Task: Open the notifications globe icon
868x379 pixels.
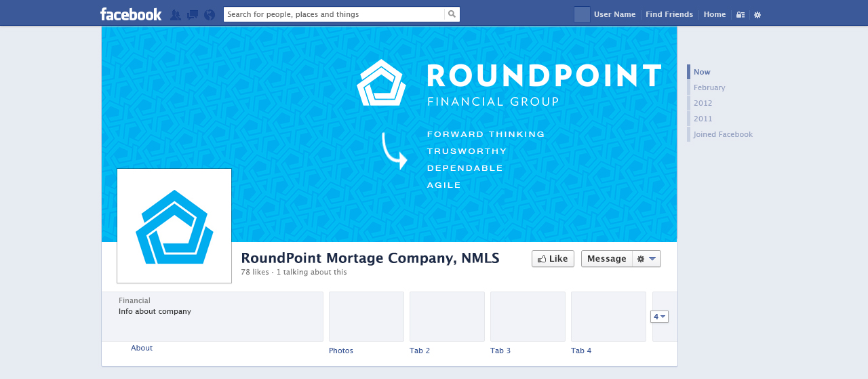Action: click(x=209, y=15)
